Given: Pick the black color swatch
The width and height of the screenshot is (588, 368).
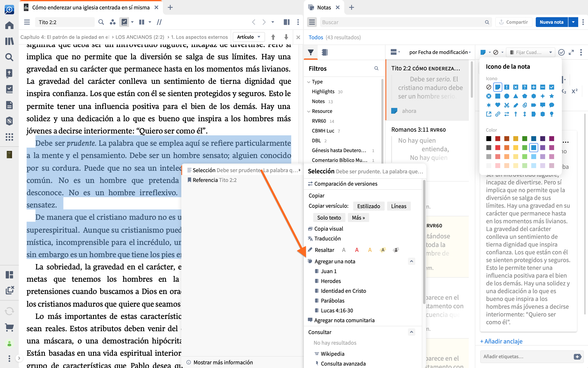Looking at the screenshot, I should click(x=489, y=138).
